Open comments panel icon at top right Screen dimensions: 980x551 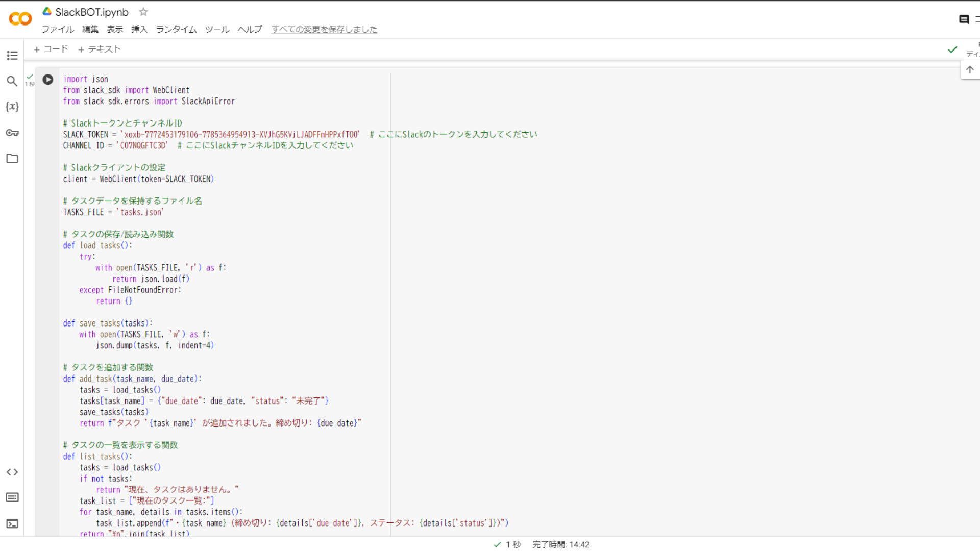(964, 19)
